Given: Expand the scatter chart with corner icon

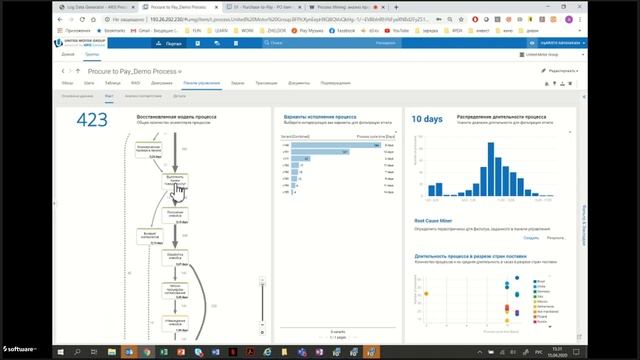Looking at the screenshot, I should click(x=579, y=337).
